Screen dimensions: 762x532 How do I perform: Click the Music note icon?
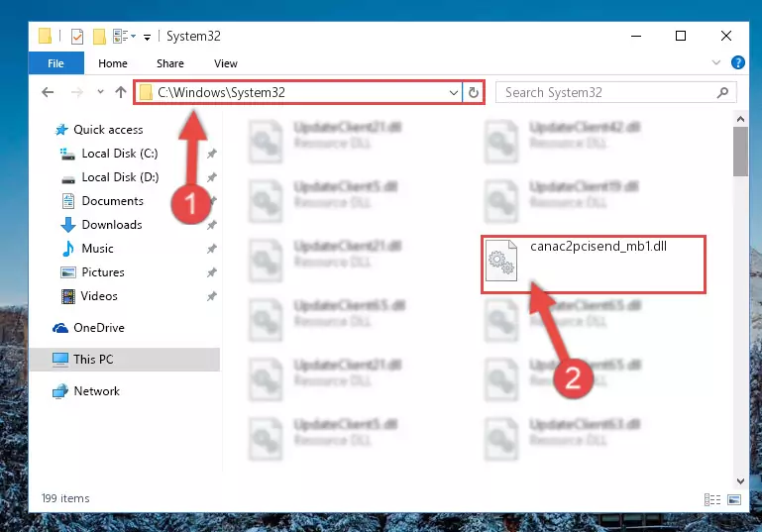68,249
